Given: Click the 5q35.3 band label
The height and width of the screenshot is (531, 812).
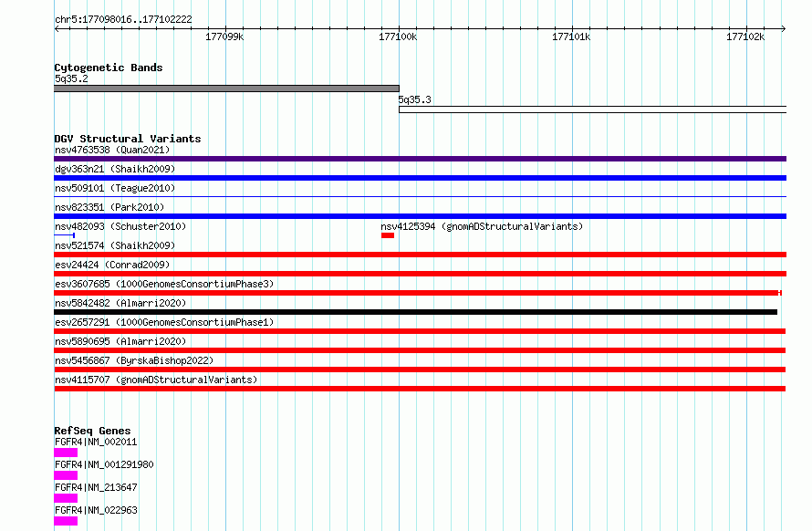Looking at the screenshot, I should click(x=414, y=99).
